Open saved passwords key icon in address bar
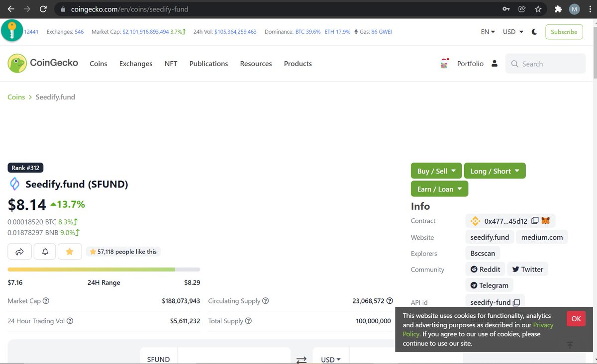The width and height of the screenshot is (597, 364). pyautogui.click(x=506, y=9)
